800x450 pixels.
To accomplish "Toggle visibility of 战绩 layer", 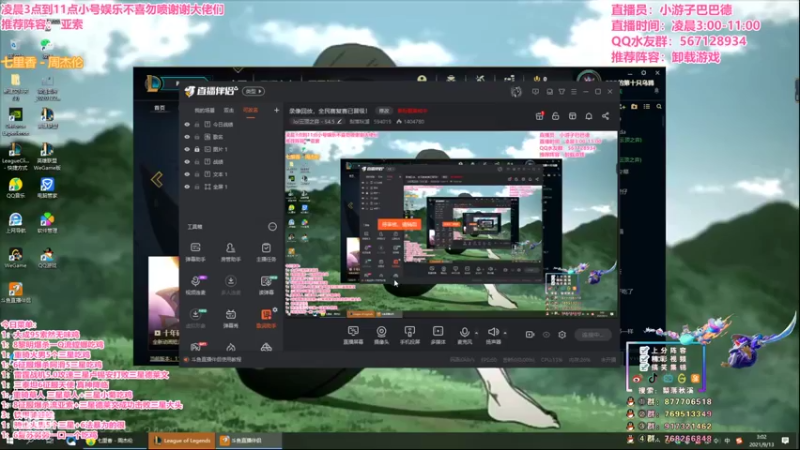I will click(x=187, y=162).
